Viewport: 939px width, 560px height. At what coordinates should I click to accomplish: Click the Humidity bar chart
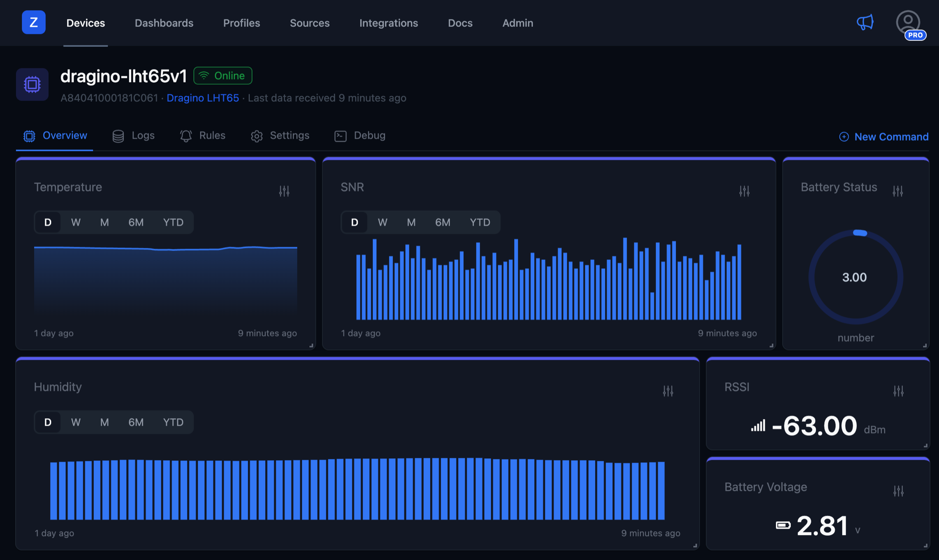point(357,489)
